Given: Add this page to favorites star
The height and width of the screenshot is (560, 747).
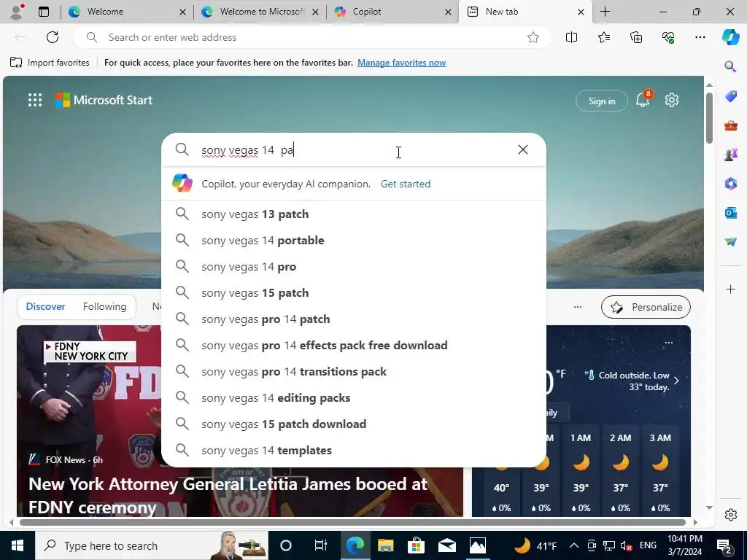Looking at the screenshot, I should 533,37.
